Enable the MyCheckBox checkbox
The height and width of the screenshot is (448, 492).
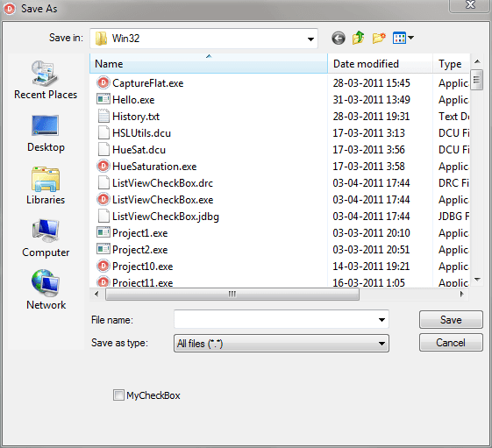(x=118, y=395)
